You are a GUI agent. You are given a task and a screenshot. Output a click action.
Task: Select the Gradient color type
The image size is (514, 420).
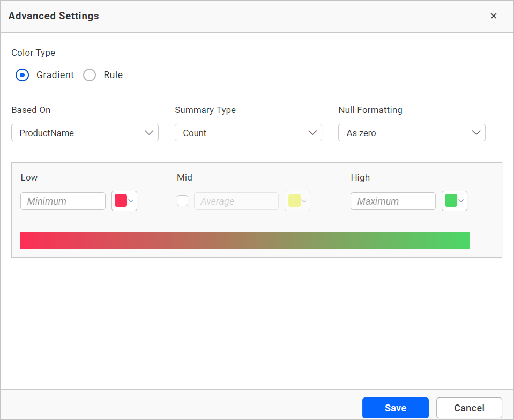coord(22,75)
